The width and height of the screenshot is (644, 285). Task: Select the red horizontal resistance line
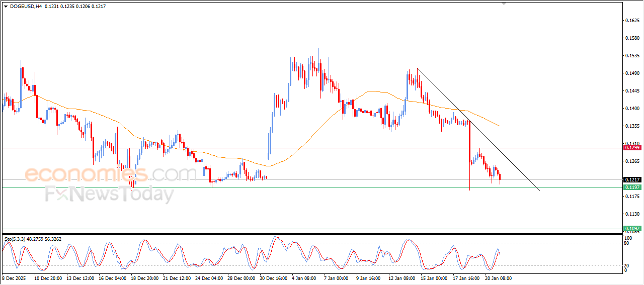(302, 148)
